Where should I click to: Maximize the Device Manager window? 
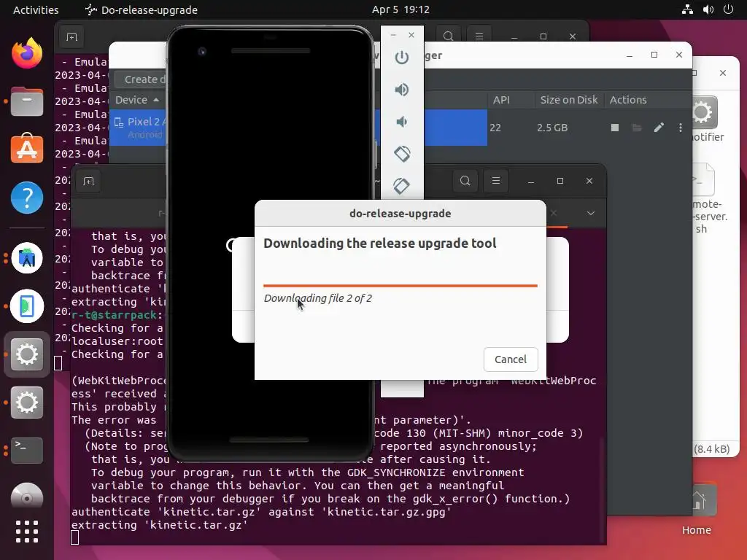(x=654, y=55)
